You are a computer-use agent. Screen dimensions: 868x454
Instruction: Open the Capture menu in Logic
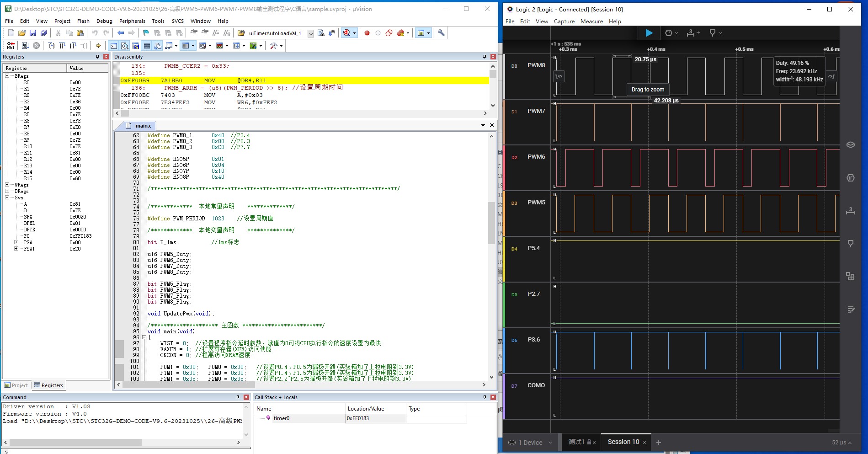click(x=564, y=21)
